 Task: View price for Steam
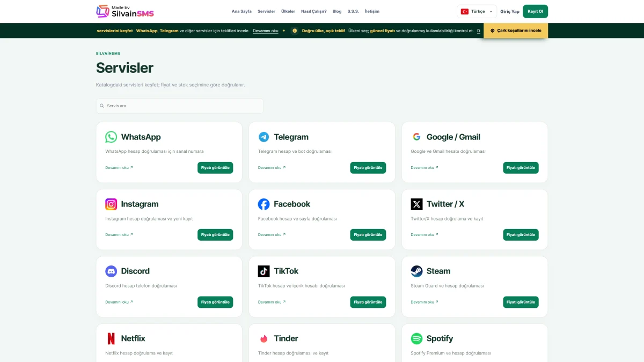521,302
